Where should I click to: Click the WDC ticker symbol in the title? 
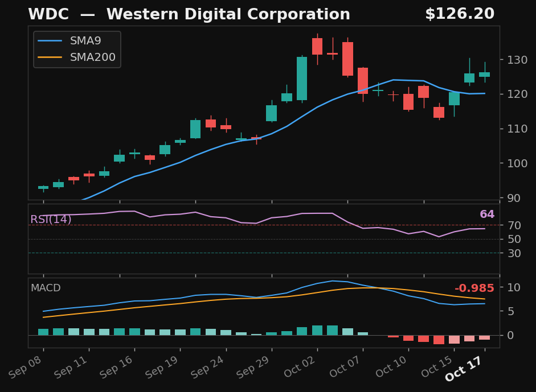pos(48,14)
